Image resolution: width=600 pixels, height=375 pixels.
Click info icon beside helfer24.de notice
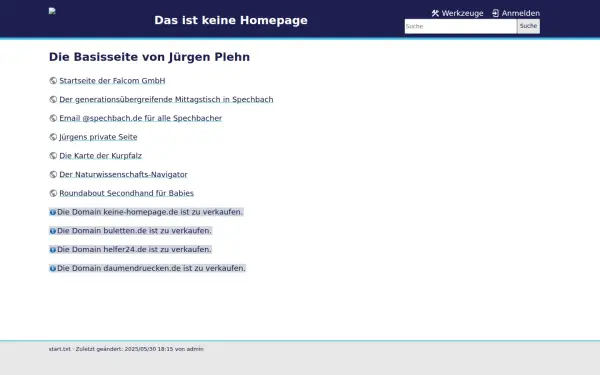pos(53,250)
